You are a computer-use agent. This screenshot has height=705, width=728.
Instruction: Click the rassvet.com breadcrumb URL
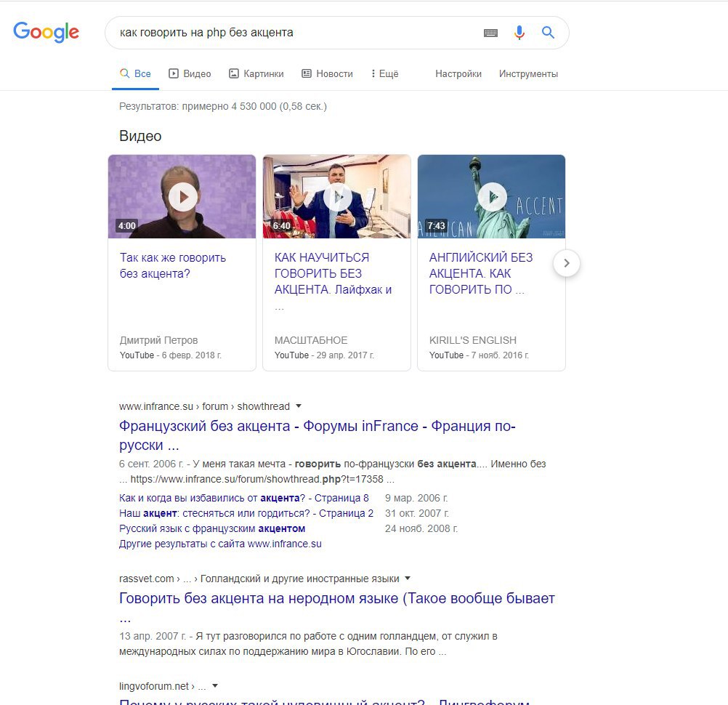[259, 579]
